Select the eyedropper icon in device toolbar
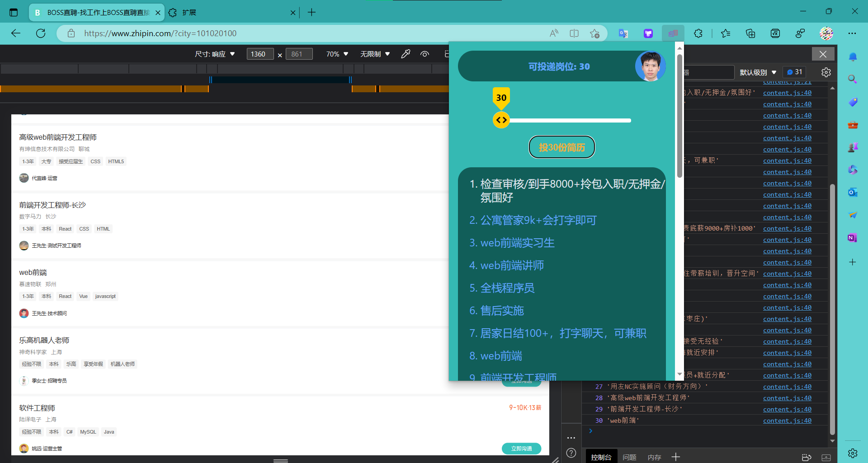The image size is (868, 463). click(x=406, y=54)
